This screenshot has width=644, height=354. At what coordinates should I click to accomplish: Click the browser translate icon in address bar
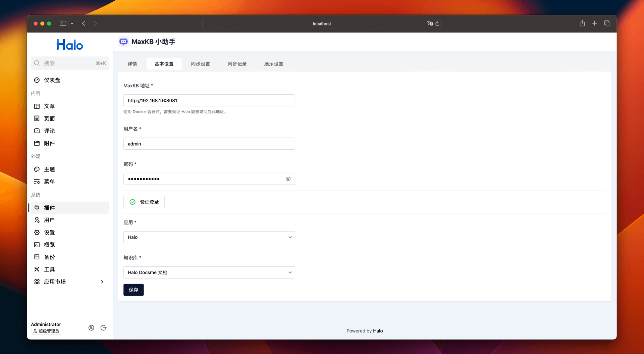[x=430, y=23]
